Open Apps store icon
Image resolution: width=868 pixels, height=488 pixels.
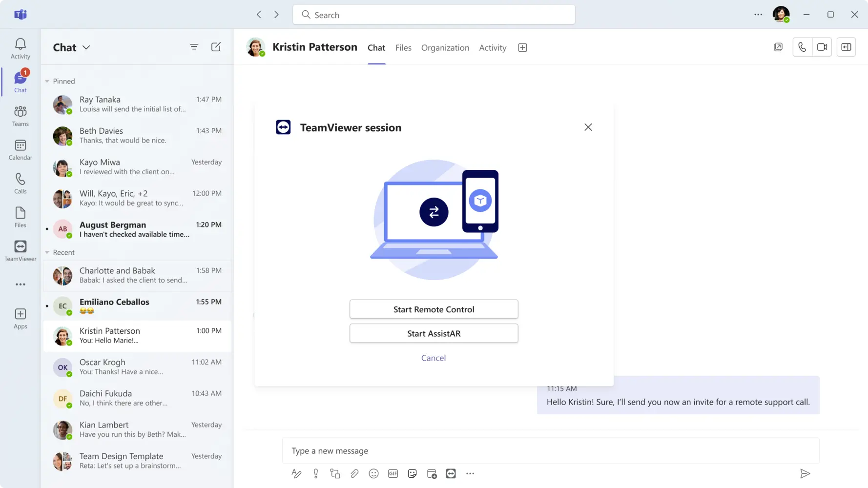click(x=20, y=319)
